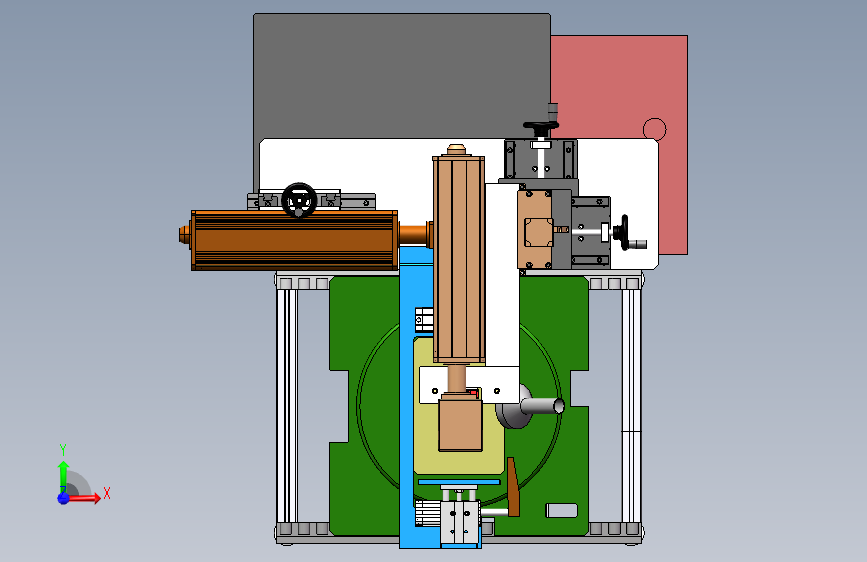Select the brown wedge-shaped part

click(x=513, y=487)
